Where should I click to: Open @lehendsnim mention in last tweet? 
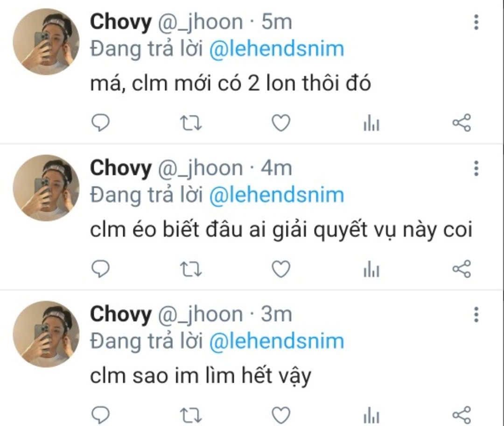click(276, 341)
